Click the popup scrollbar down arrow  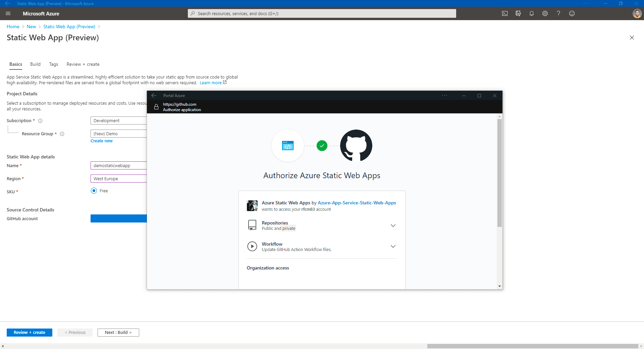(499, 286)
